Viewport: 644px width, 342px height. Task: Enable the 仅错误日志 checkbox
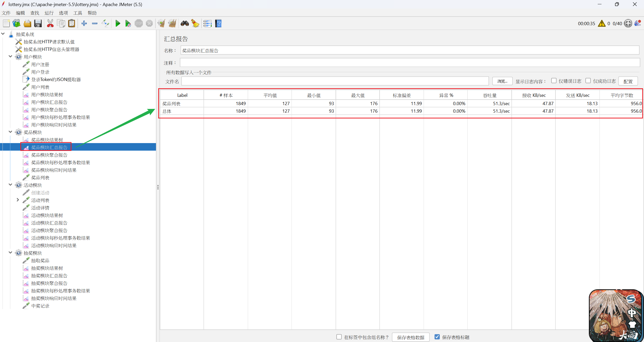[x=554, y=81]
